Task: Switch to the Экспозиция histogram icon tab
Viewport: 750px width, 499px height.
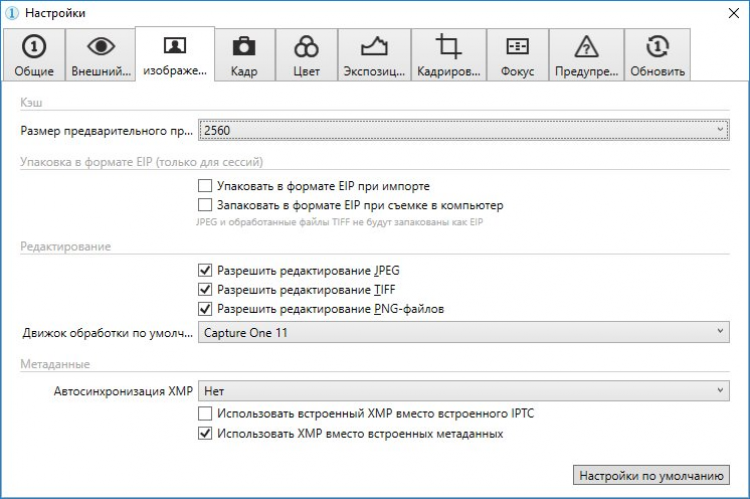Action: (x=374, y=46)
